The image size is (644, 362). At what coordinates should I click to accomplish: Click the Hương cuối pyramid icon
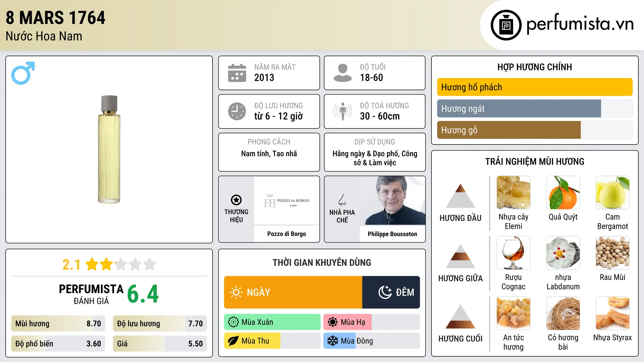[x=460, y=316]
